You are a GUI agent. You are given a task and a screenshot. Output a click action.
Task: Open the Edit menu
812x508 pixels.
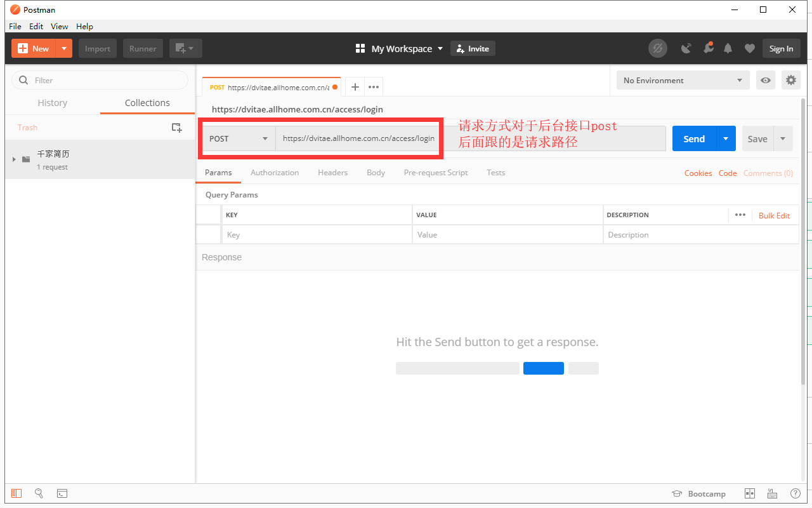tap(36, 26)
